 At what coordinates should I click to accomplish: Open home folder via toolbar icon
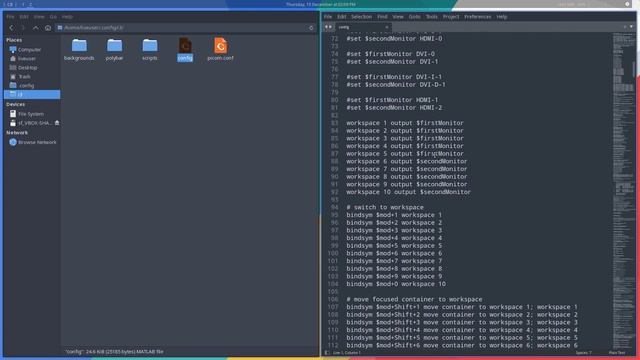coord(48,28)
